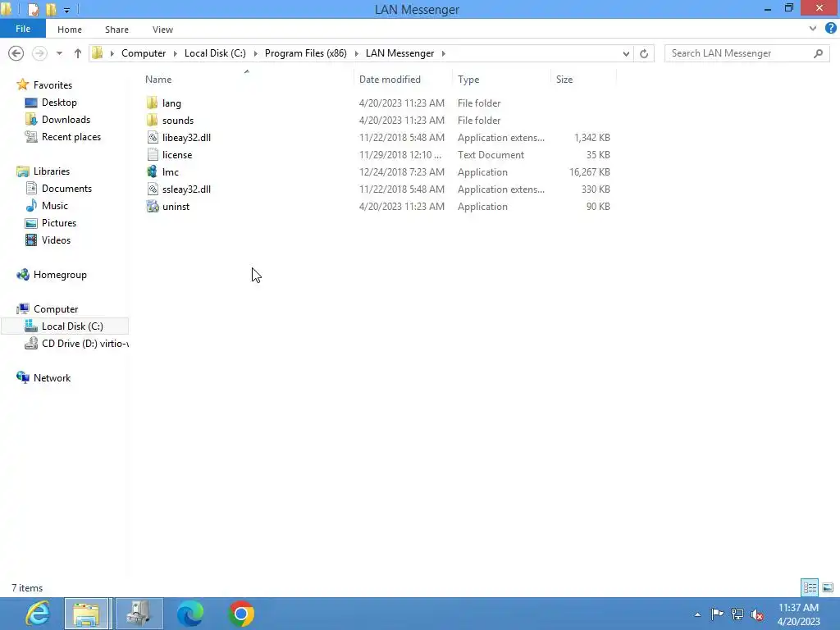Image resolution: width=840 pixels, height=630 pixels.
Task: Select the uninst application icon
Action: tap(153, 206)
